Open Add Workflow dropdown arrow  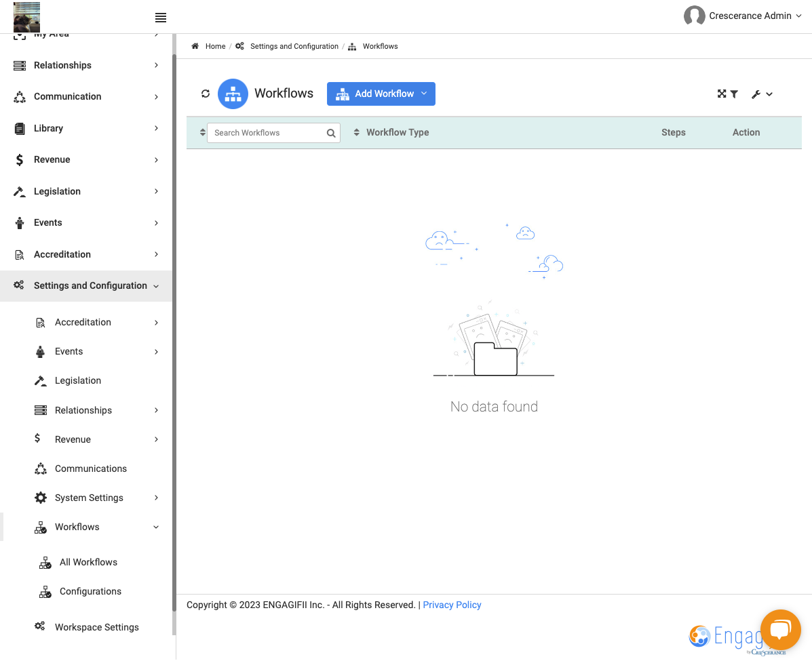click(x=424, y=94)
